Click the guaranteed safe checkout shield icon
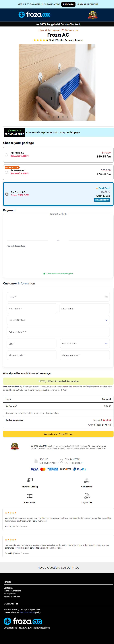The image size is (114, 644). 61,461
